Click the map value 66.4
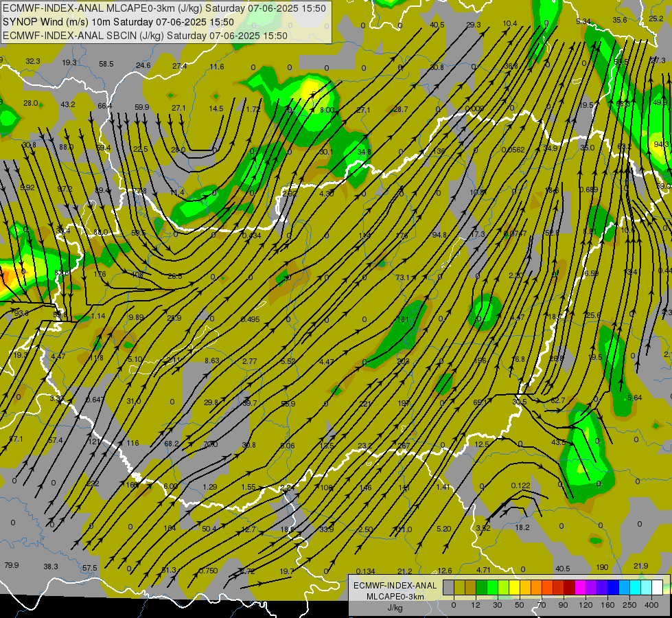Screen dimensions: 672x618 pos(104,106)
